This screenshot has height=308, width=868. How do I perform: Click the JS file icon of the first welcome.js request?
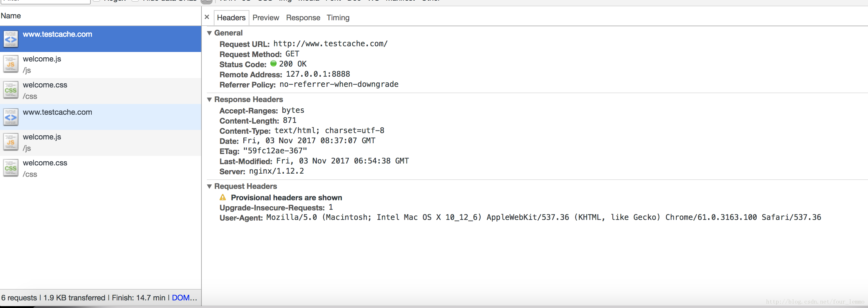[x=11, y=64]
